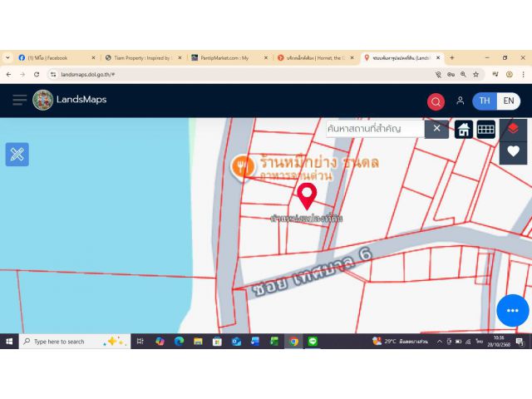Close the Tiam Property tab

pos(180,58)
